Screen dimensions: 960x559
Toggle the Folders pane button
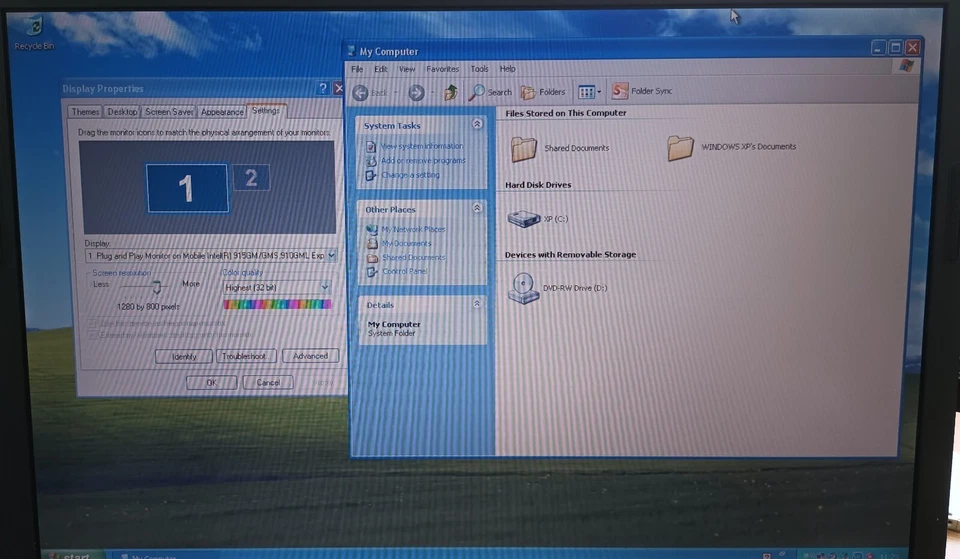tap(543, 92)
